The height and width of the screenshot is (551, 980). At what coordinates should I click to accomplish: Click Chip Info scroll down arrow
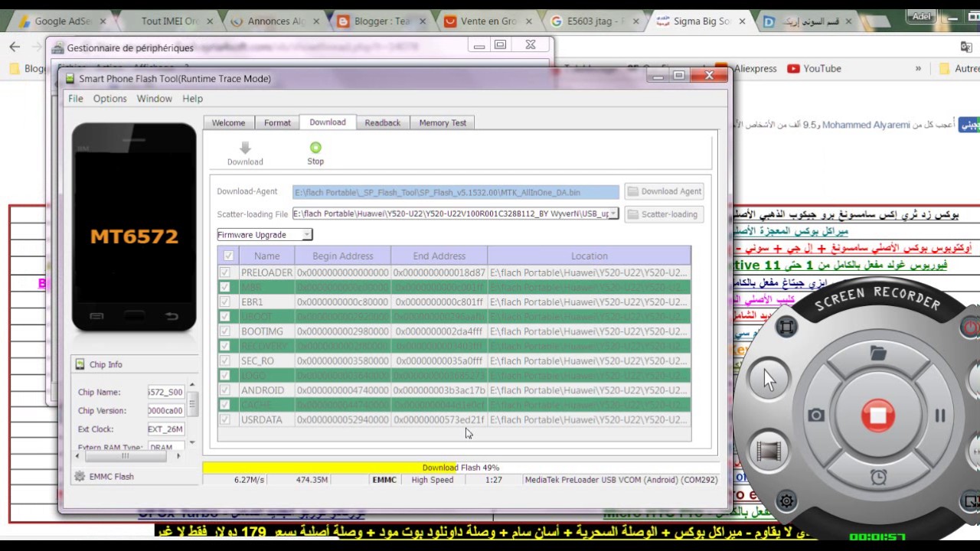(192, 442)
